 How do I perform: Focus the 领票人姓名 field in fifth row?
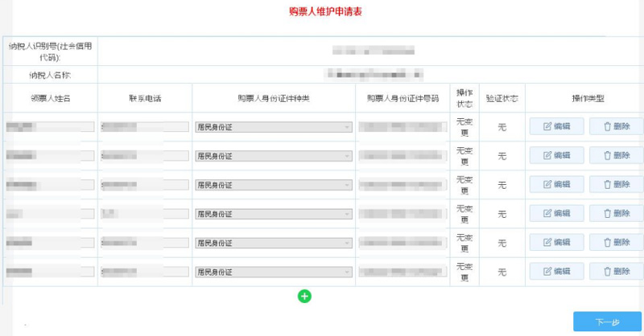pyautogui.click(x=50, y=243)
